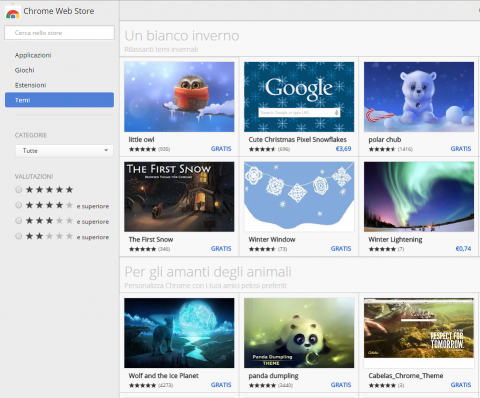This screenshot has width=480, height=398.
Task: Open the Cabelas_Chrome_Theme thumbnail
Action: pyautogui.click(x=419, y=333)
